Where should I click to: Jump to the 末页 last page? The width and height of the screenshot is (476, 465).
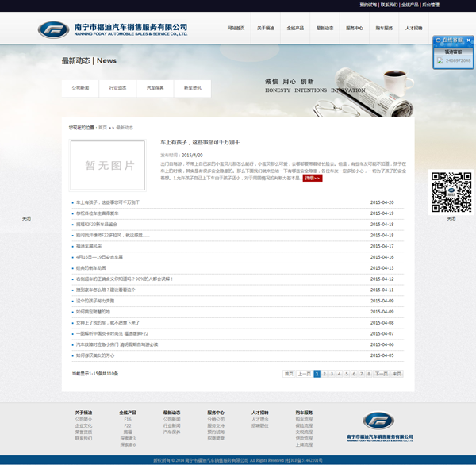click(x=397, y=374)
